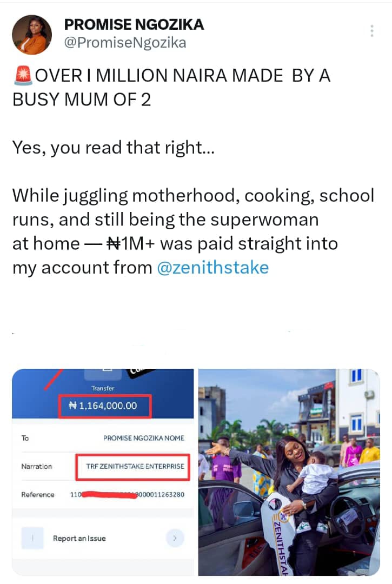Click the redacted Reference number
The image size is (392, 584).
128,494
